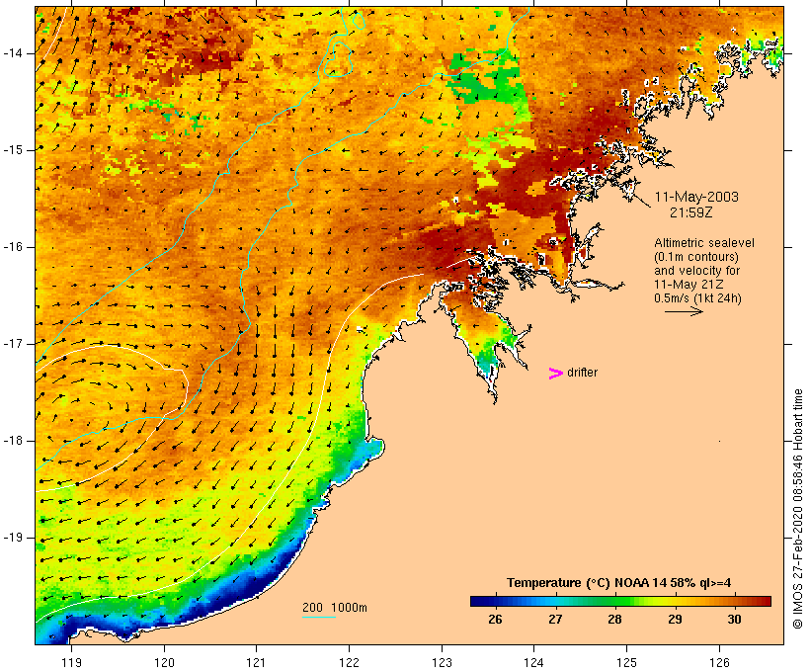Click the longitude label '125'

point(626,662)
